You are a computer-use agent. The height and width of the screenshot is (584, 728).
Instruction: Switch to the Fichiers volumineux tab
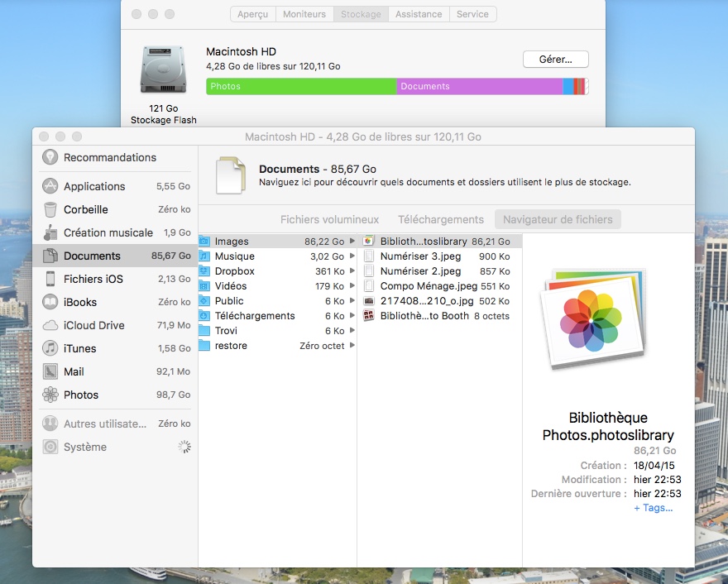pyautogui.click(x=329, y=219)
